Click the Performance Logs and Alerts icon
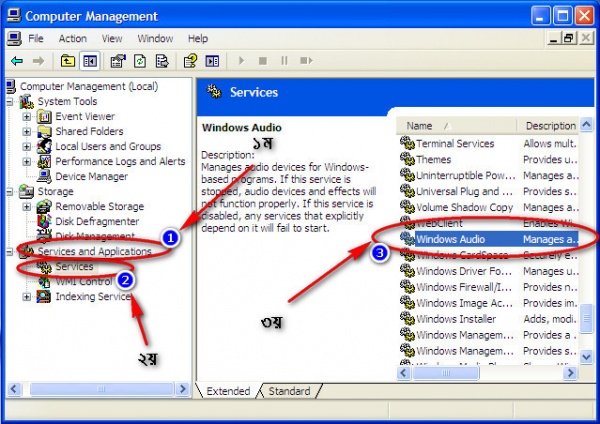 click(x=44, y=161)
